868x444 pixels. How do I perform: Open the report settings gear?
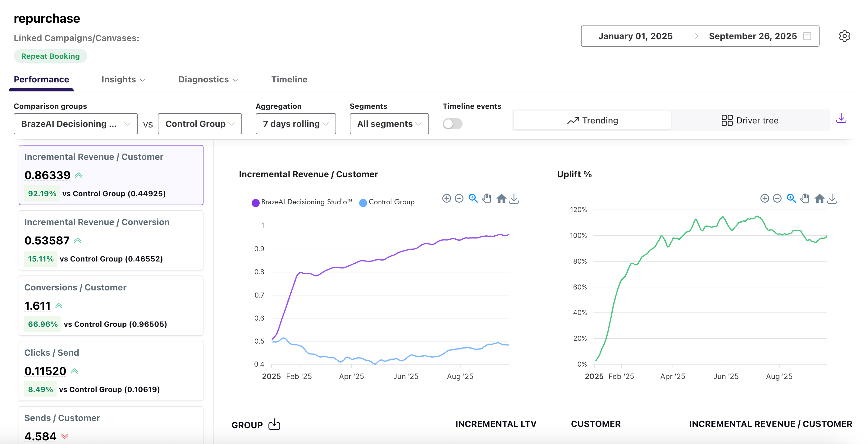coord(845,36)
